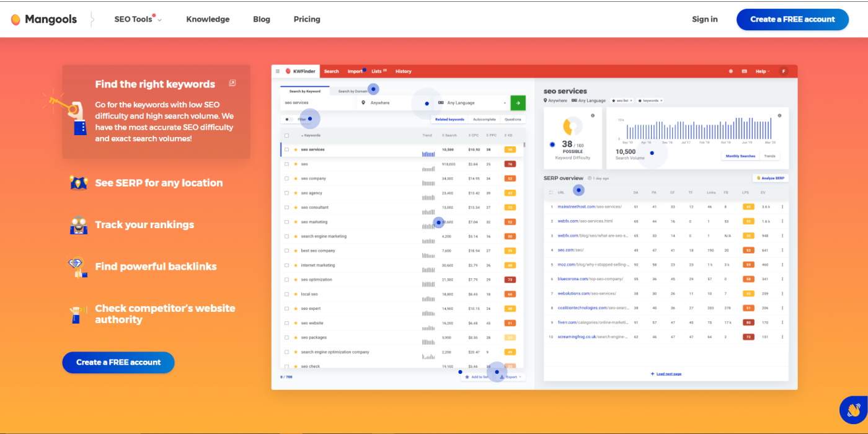Click the star icon next to seo company

coord(296,179)
